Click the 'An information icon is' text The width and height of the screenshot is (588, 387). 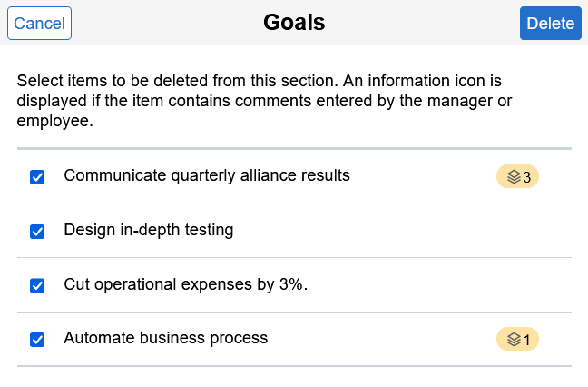[426, 80]
